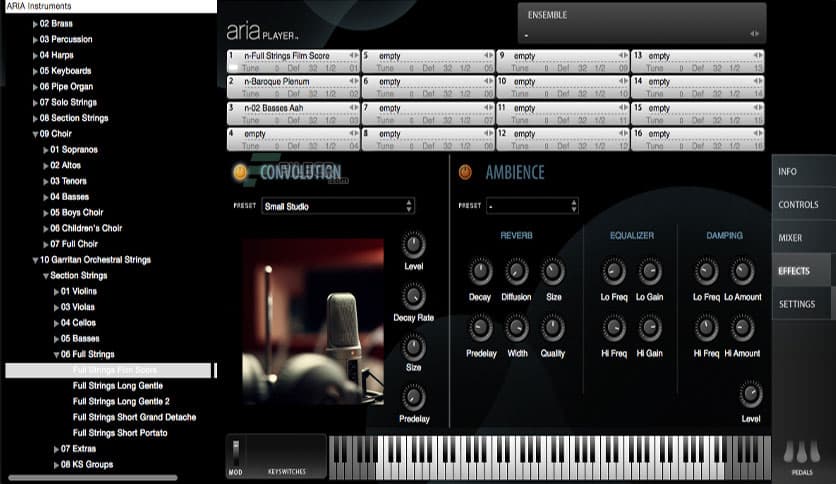Collapse the 10 Garritan Orchestral Strings folder

(x=35, y=260)
